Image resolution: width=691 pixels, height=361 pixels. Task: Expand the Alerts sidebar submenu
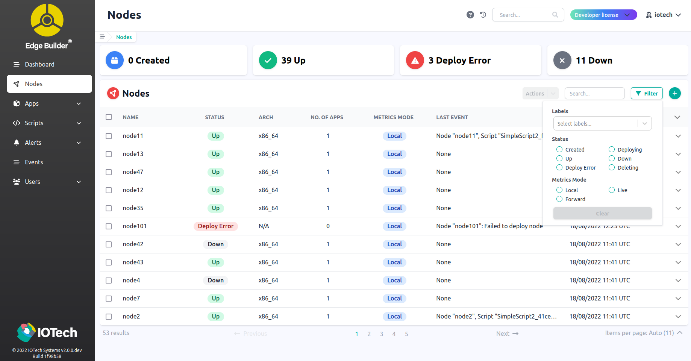(x=79, y=142)
